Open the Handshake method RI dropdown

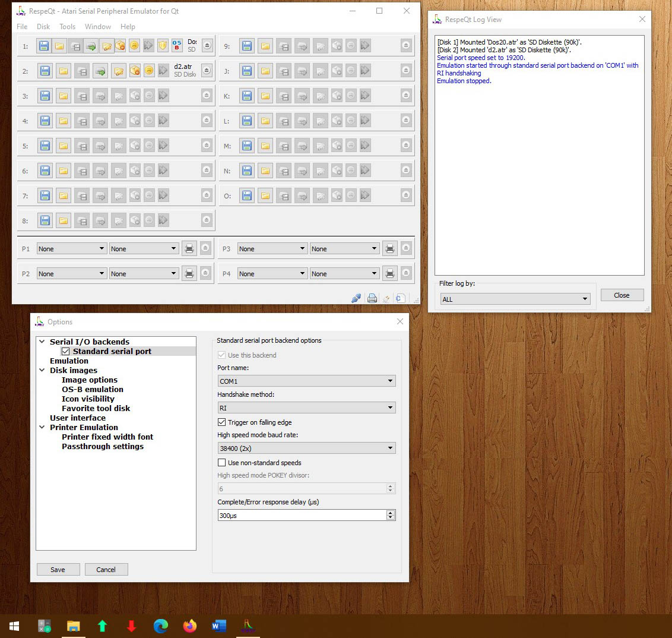(306, 408)
